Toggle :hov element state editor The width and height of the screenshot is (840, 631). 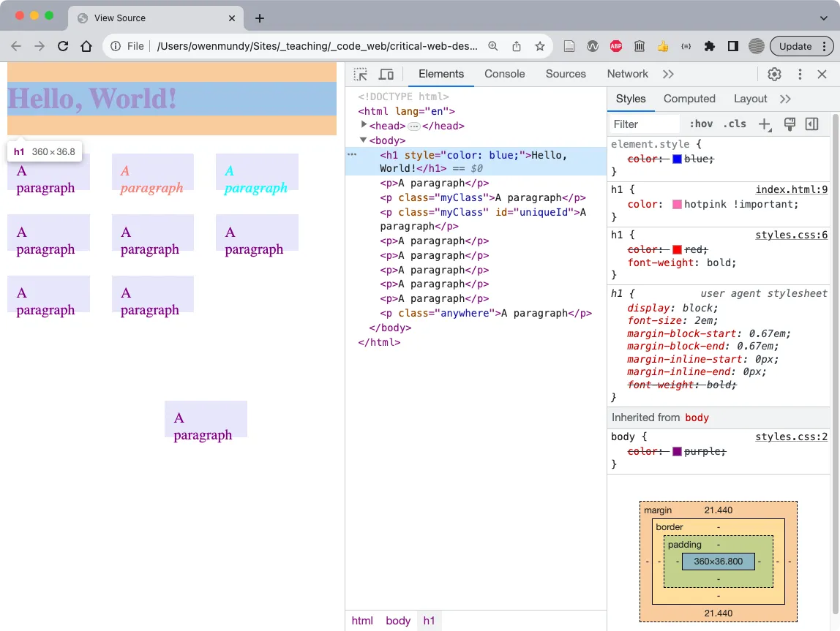[700, 124]
